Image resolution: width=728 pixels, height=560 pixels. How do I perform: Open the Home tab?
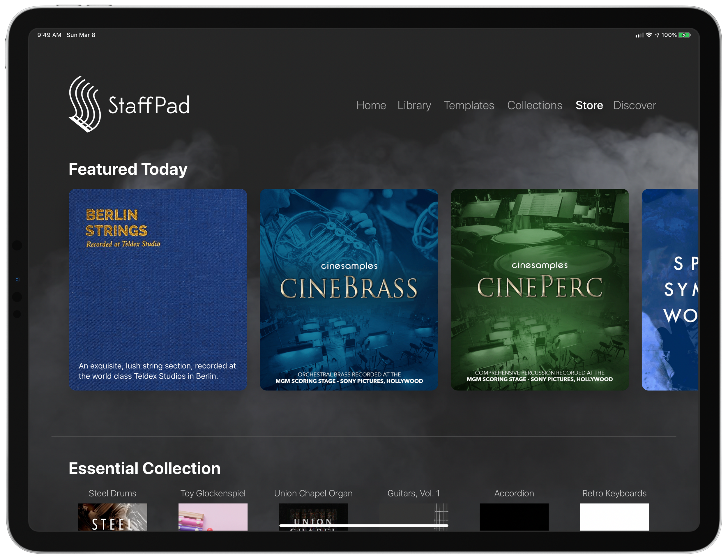(x=371, y=105)
